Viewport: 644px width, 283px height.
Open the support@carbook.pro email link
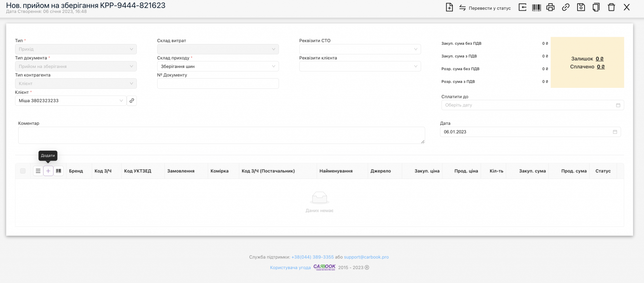click(x=366, y=257)
